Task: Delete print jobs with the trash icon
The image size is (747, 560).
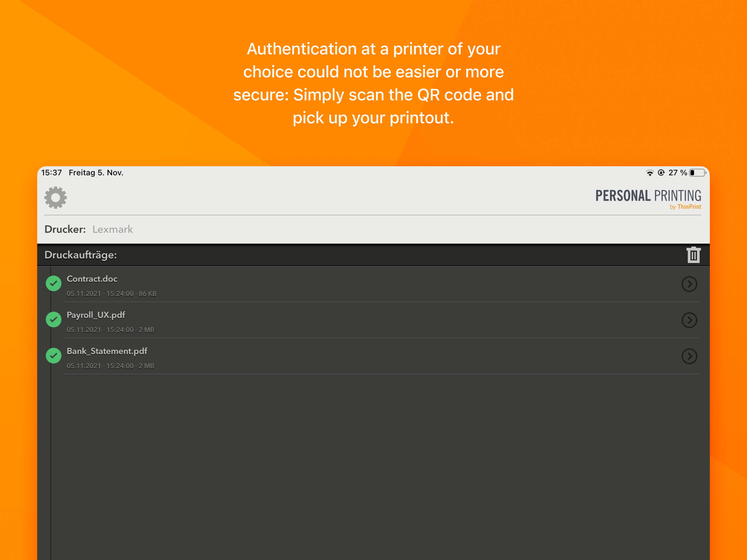Action: tap(693, 255)
